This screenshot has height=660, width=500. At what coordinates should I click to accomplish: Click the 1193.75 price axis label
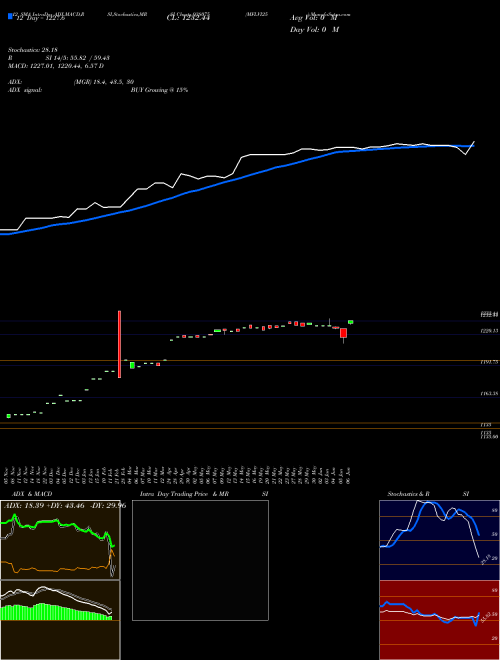(x=489, y=362)
